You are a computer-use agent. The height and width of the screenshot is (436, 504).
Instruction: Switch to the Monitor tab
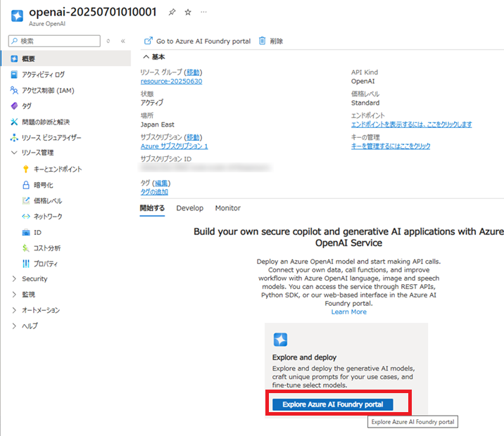click(x=227, y=208)
